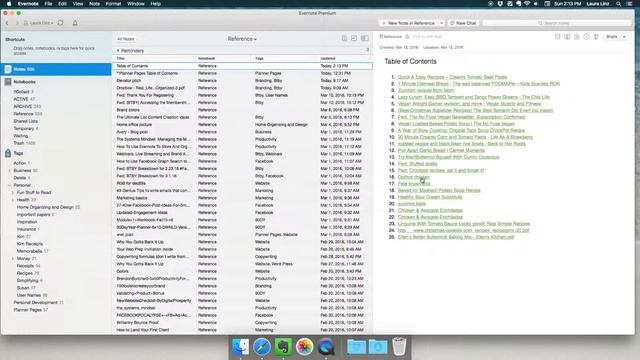Click the All Notes button
Image resolution: width=640 pixels, height=360 pixels.
pos(126,39)
